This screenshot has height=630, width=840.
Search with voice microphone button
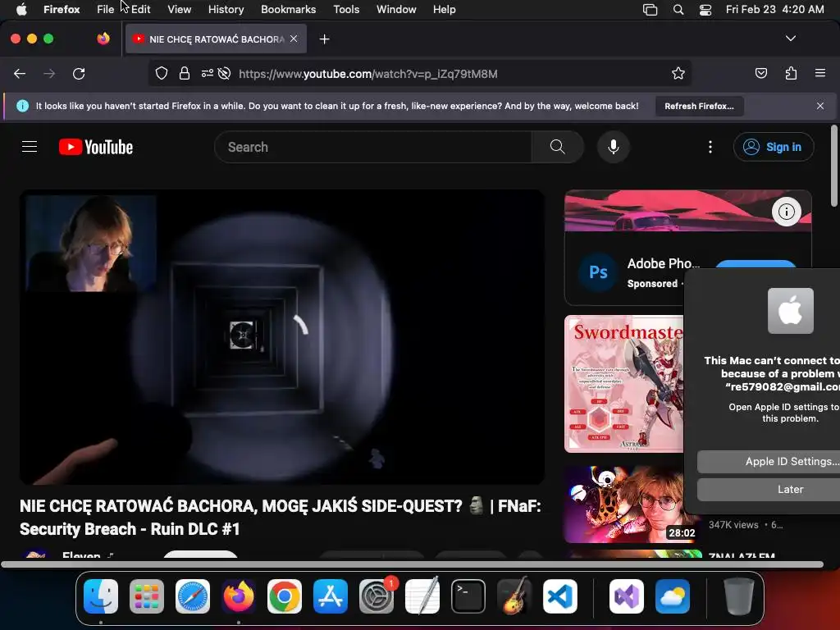[x=614, y=147]
